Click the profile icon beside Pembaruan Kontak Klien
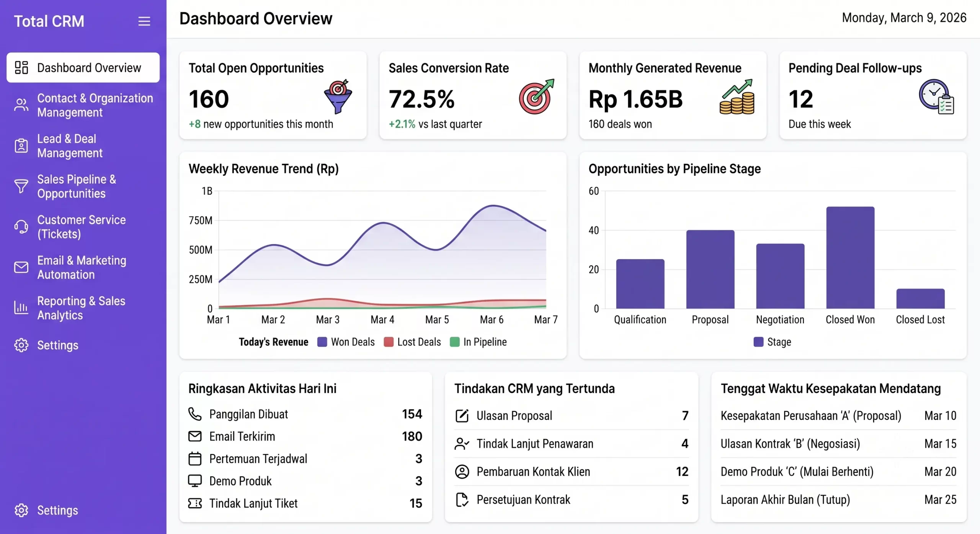Viewport: 980px width, 534px height. 462,472
